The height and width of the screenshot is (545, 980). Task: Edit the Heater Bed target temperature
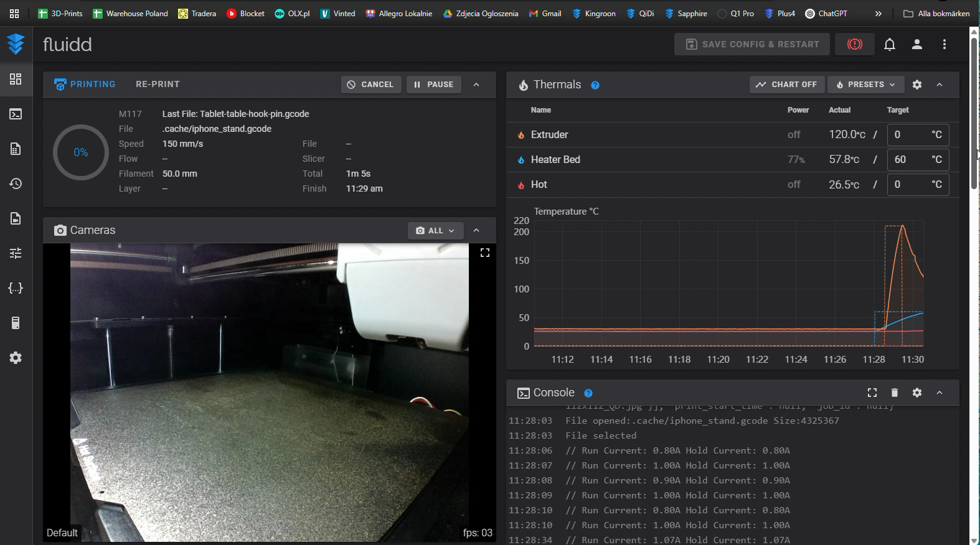(x=918, y=160)
